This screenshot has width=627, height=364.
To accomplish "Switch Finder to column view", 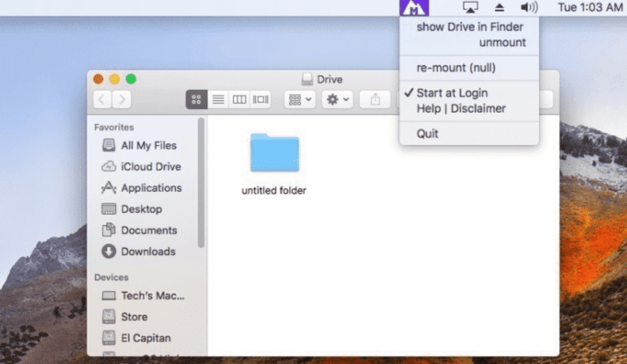I will click(239, 99).
